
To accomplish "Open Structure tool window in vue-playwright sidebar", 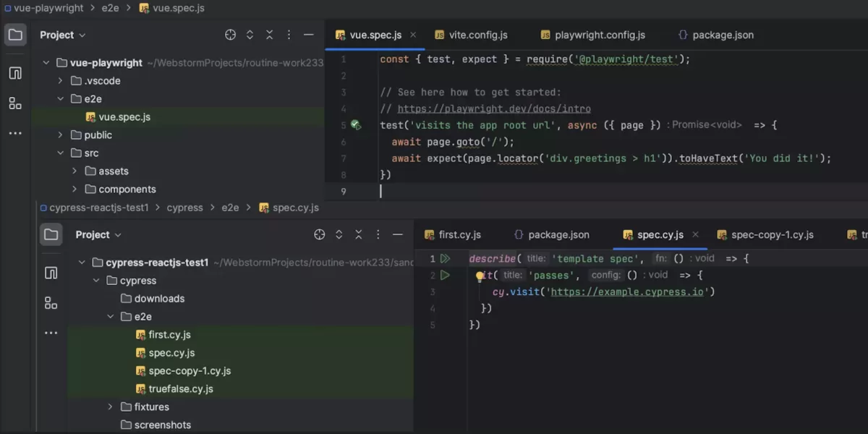I will (x=15, y=73).
